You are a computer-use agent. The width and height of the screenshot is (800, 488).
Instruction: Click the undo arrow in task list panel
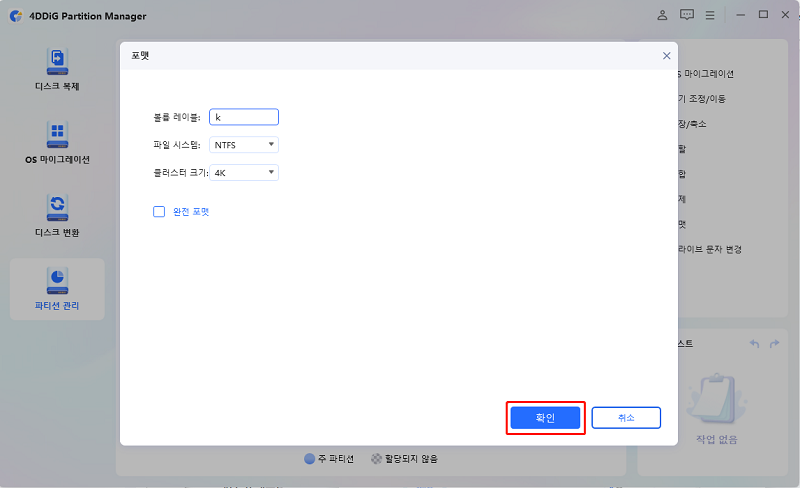(x=755, y=344)
